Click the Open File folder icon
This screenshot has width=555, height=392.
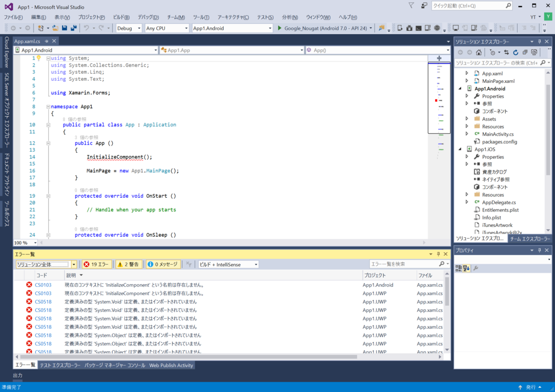point(55,28)
